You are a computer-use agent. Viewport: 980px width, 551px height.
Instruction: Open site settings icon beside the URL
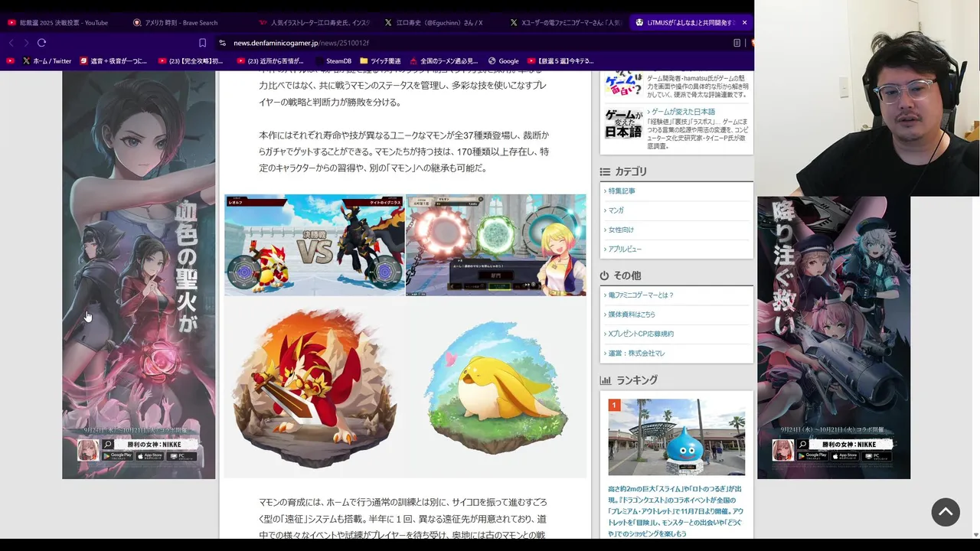pyautogui.click(x=223, y=43)
